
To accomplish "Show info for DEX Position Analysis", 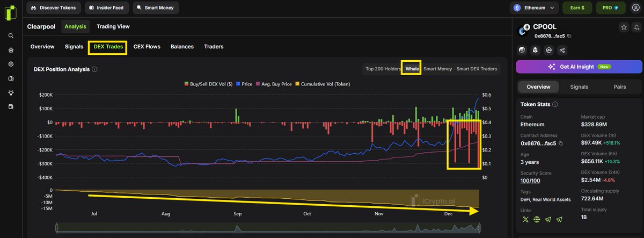I will point(94,69).
